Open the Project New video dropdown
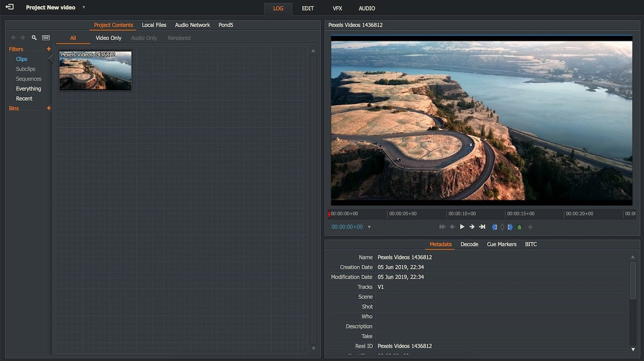Viewport: 644px width, 361px height. click(83, 7)
